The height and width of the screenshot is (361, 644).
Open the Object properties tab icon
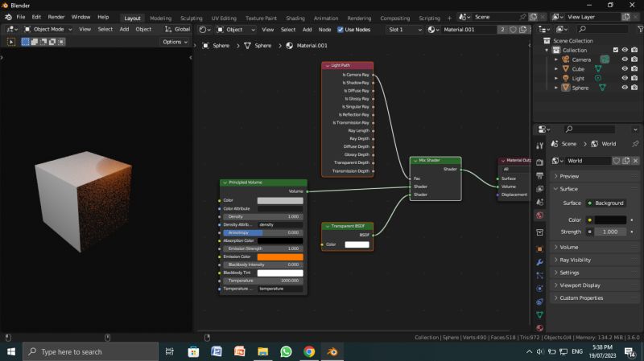click(x=539, y=249)
